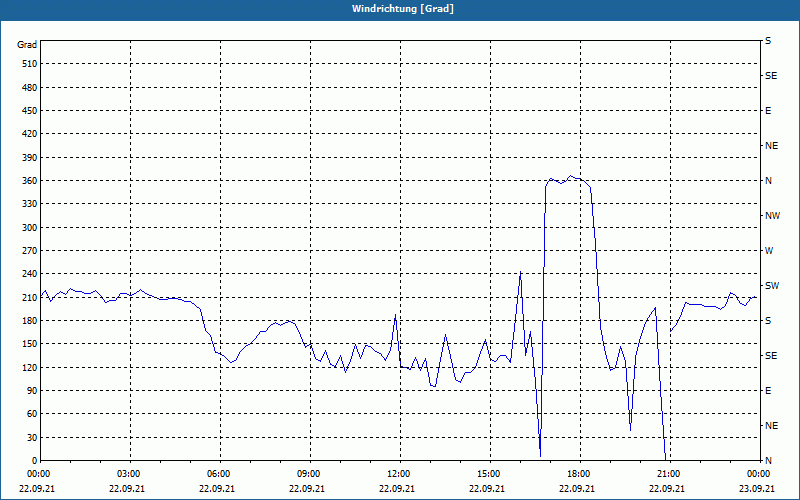Click the chart title "Windrichtung [Grad]"
This screenshot has height=500, width=800.
click(403, 9)
